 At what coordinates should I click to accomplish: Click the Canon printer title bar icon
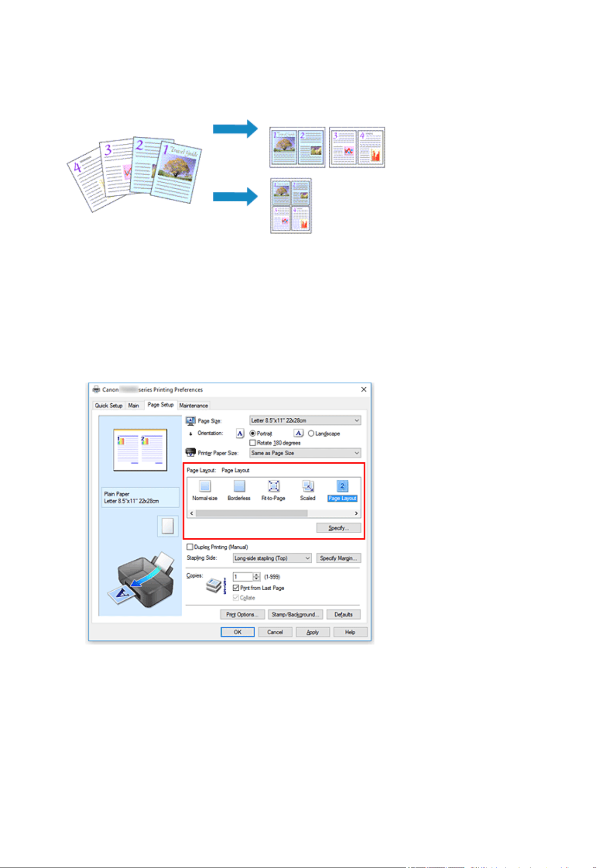coord(96,389)
